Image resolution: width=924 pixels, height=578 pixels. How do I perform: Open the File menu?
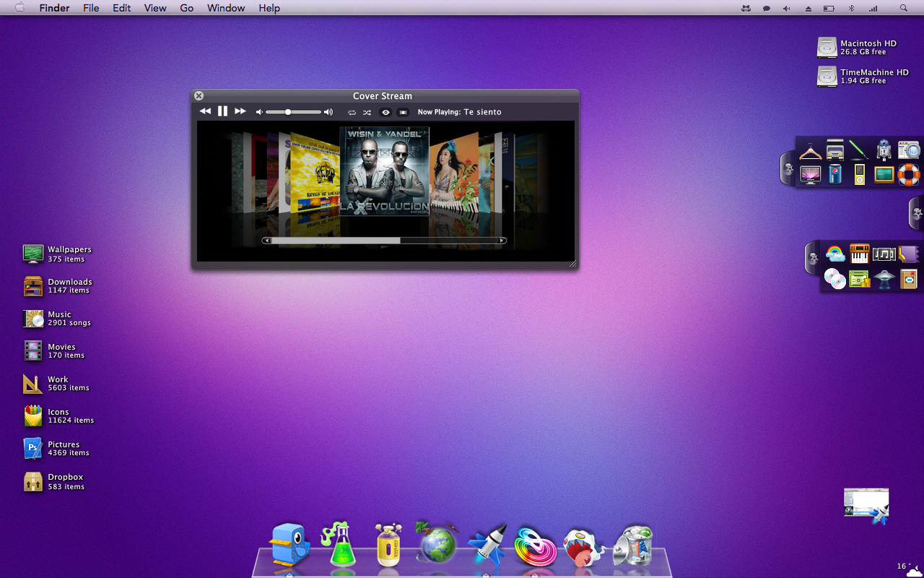[x=91, y=8]
